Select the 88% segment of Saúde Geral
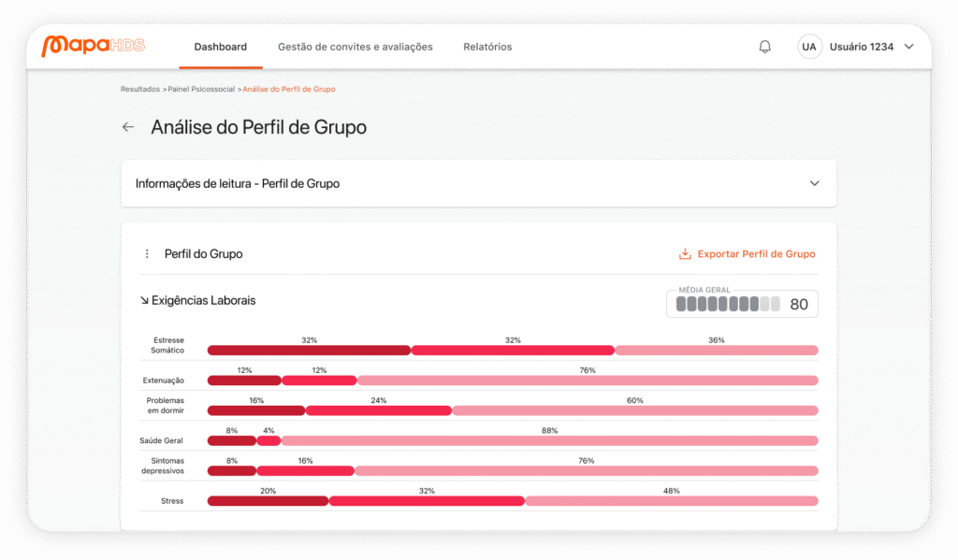This screenshot has height=560, width=958. pos(549,440)
